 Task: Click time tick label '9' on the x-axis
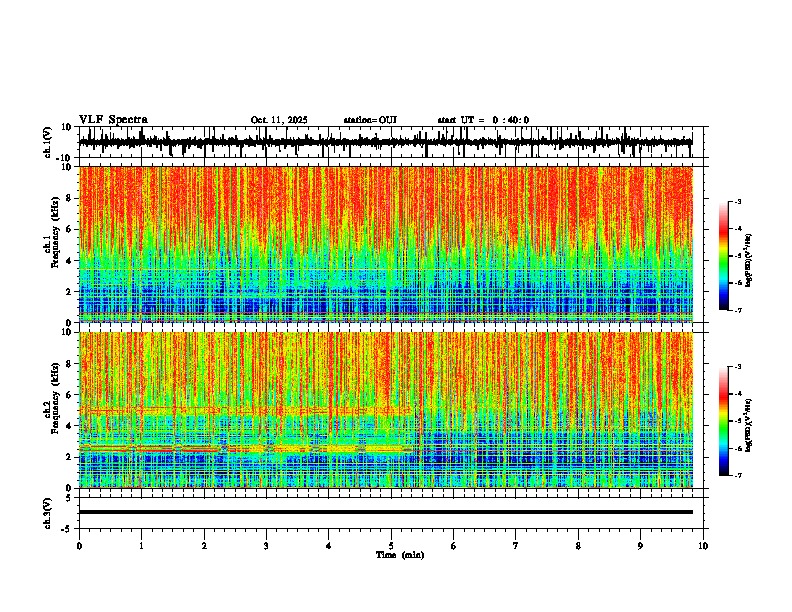coord(640,546)
